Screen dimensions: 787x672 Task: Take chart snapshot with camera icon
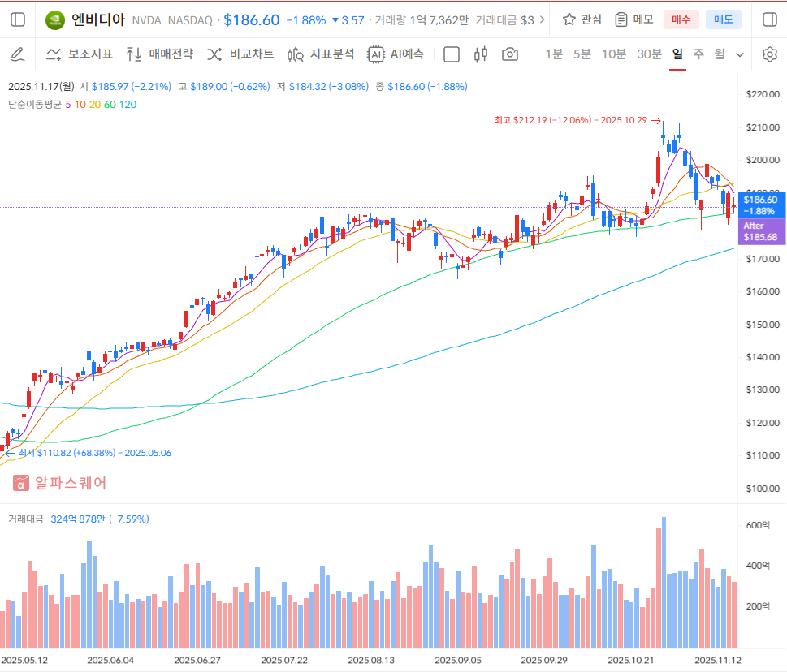(510, 54)
